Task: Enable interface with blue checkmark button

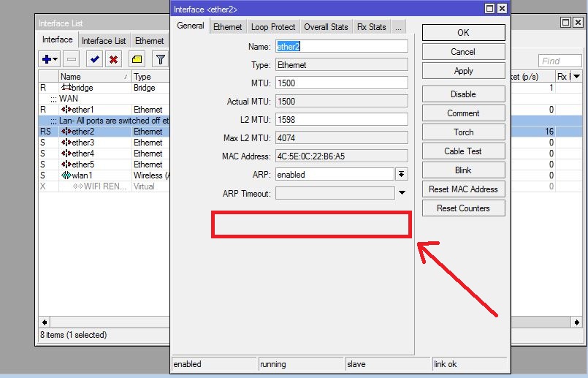Action: pyautogui.click(x=94, y=59)
